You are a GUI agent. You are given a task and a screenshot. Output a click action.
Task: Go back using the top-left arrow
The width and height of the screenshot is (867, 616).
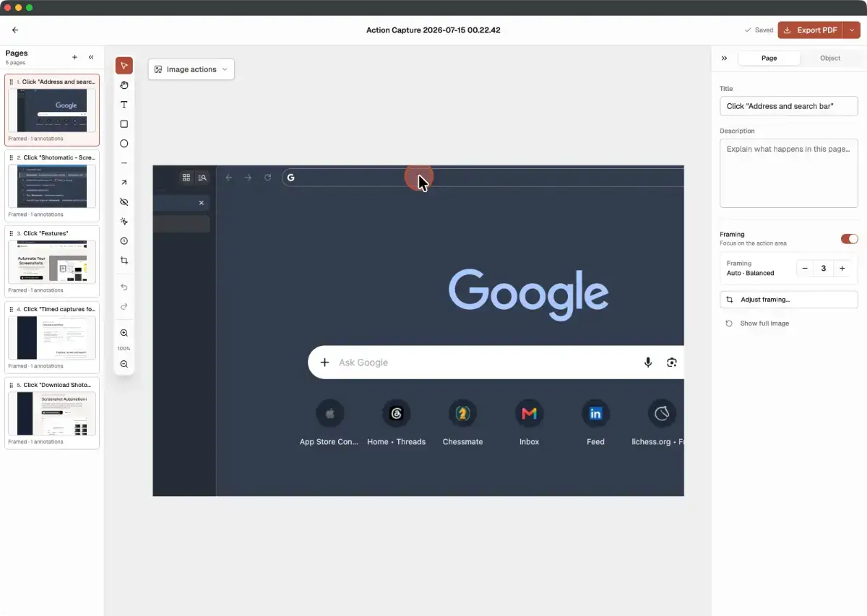click(x=15, y=30)
